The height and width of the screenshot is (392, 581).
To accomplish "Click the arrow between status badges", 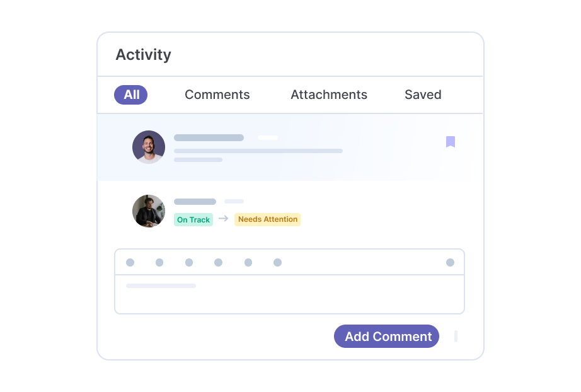I will coord(224,219).
